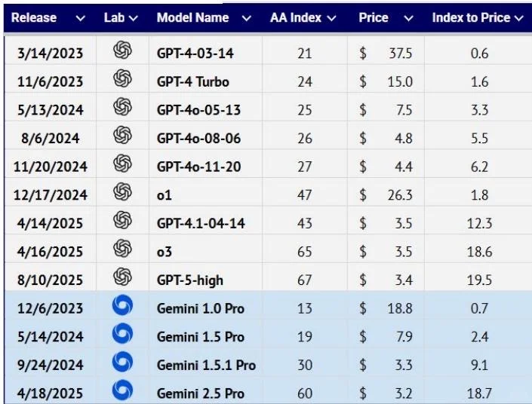Click the OpenAI logo beside GPT-5-high
The height and width of the screenshot is (404, 532).
coord(122,277)
